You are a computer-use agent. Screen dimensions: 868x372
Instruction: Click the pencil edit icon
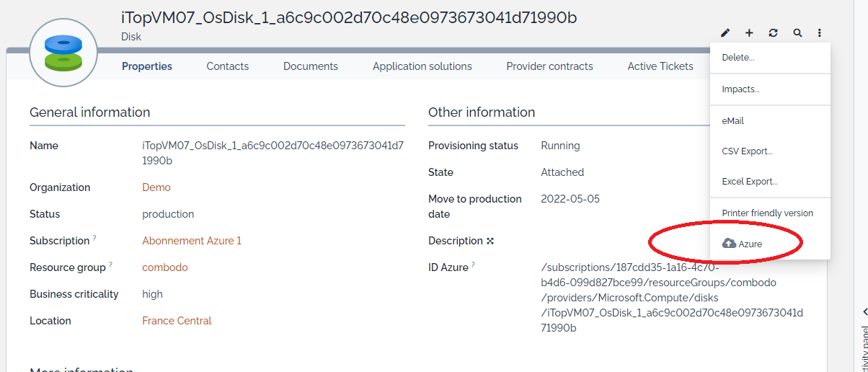(725, 32)
